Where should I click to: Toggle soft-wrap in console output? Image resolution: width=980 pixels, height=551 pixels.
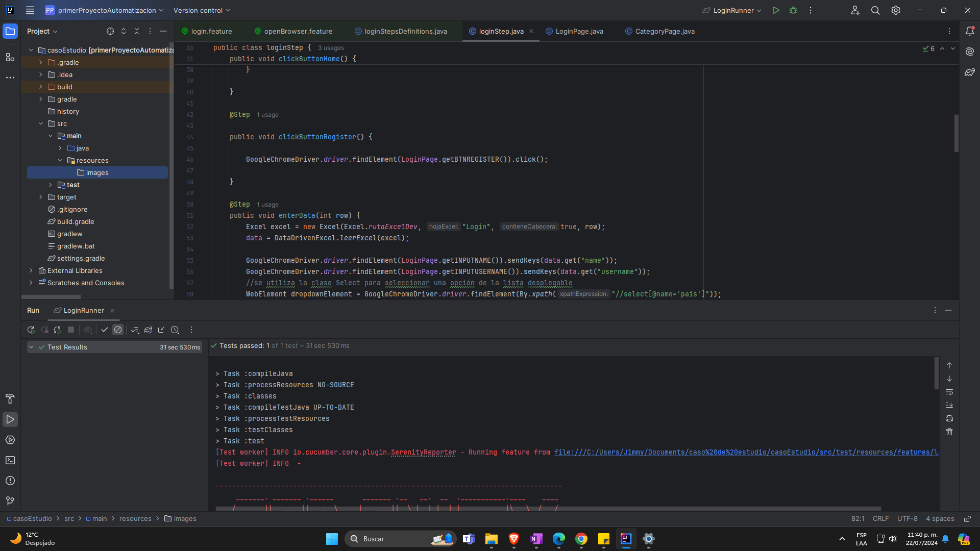pyautogui.click(x=949, y=392)
